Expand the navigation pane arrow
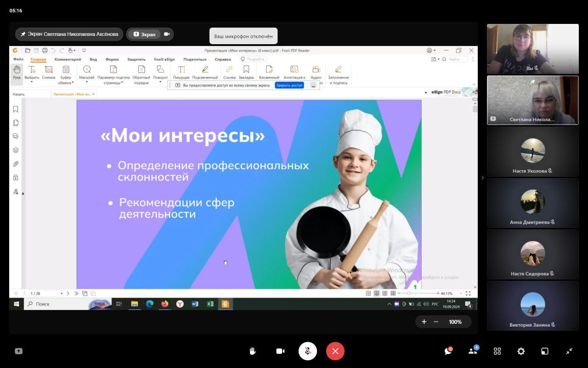Screen dimensions: 588x368 coord(23,194)
